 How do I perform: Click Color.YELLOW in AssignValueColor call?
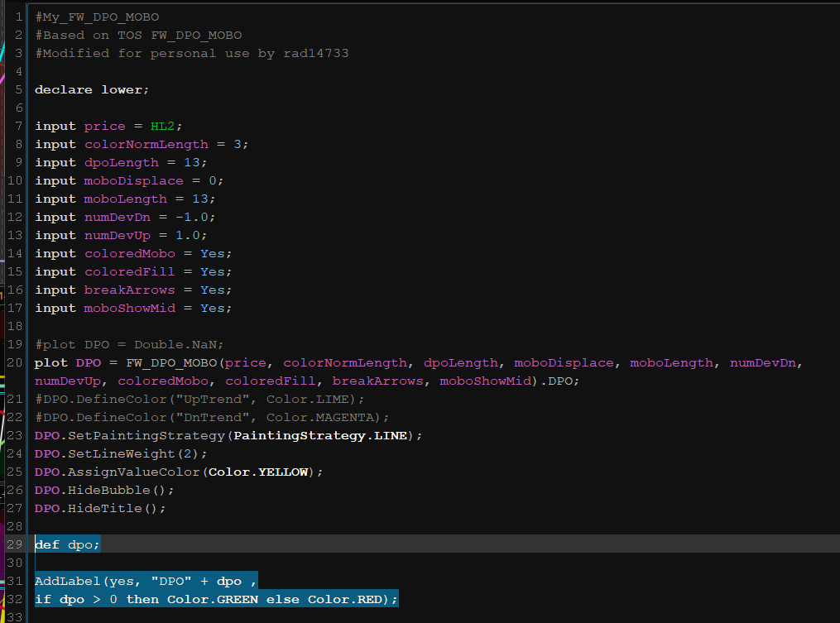(x=257, y=472)
